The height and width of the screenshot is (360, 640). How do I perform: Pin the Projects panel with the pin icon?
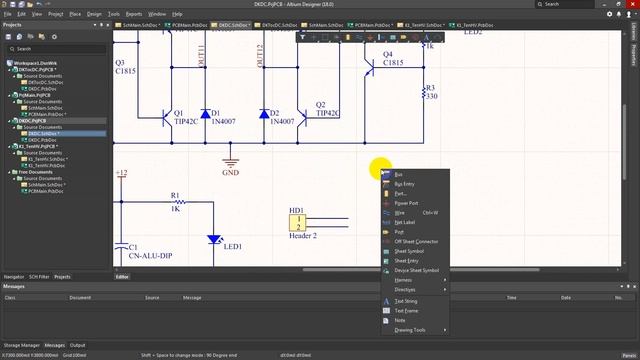click(x=101, y=25)
